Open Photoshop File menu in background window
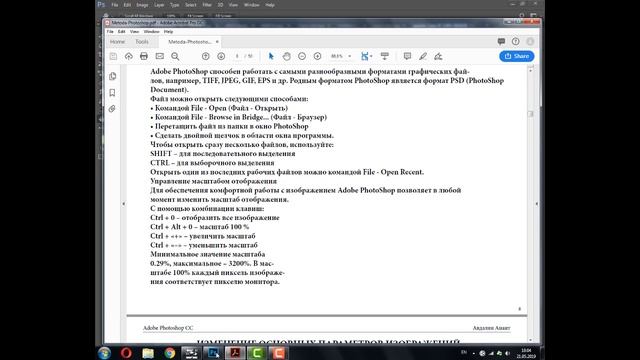Viewport: 640px width, 360px height. 115,5
